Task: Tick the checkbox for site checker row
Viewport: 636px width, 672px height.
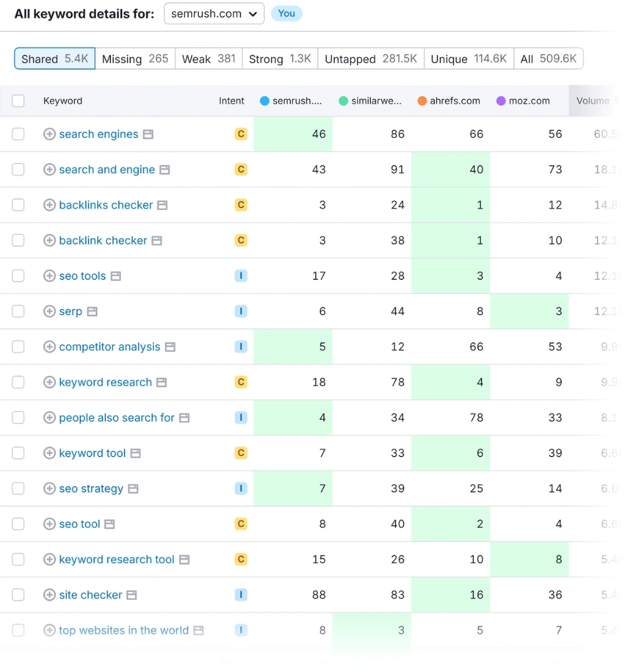Action: coord(18,595)
